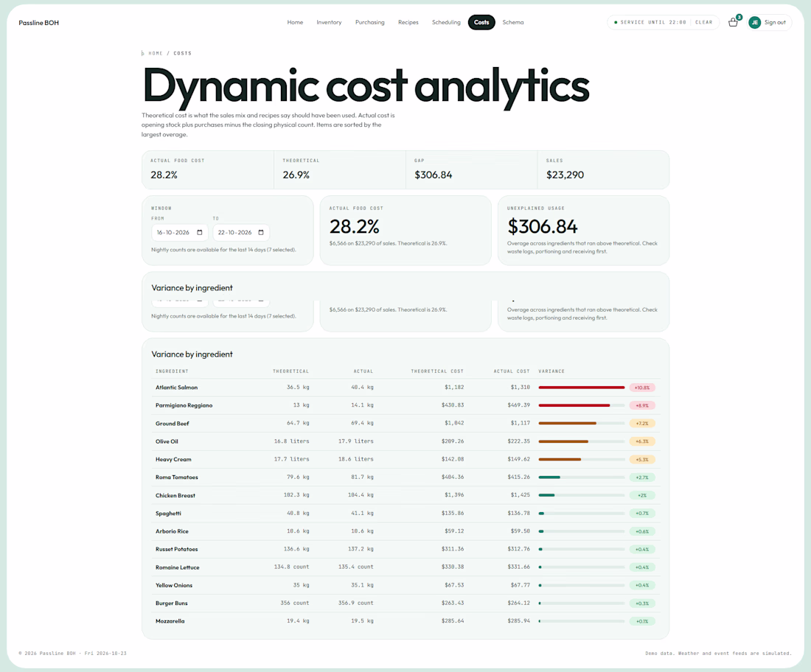Click the Ground Beef variance bar
This screenshot has height=672, width=811.
582,424
